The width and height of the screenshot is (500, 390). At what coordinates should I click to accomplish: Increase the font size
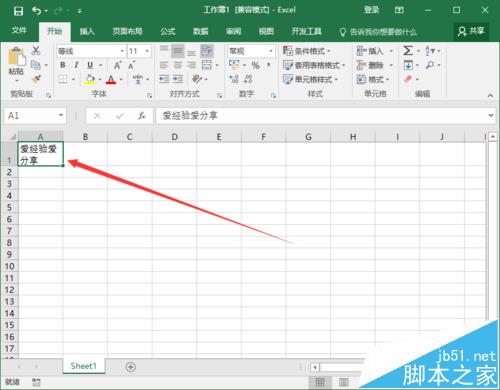[117, 65]
